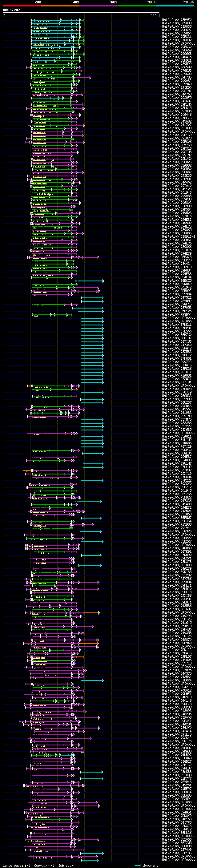
Task: Open hit UniRef100_Q39835
Action: [177, 26]
